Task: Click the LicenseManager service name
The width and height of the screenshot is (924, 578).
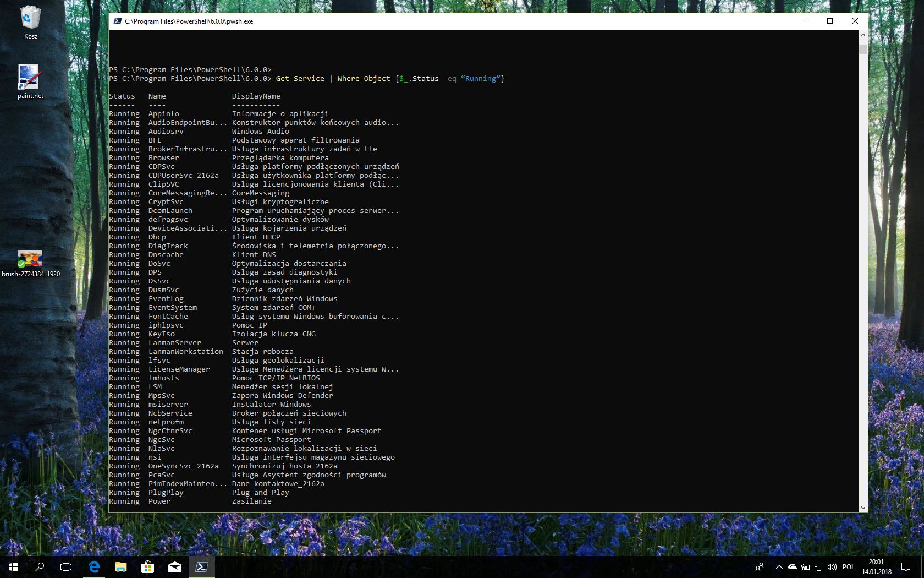Action: [179, 369]
